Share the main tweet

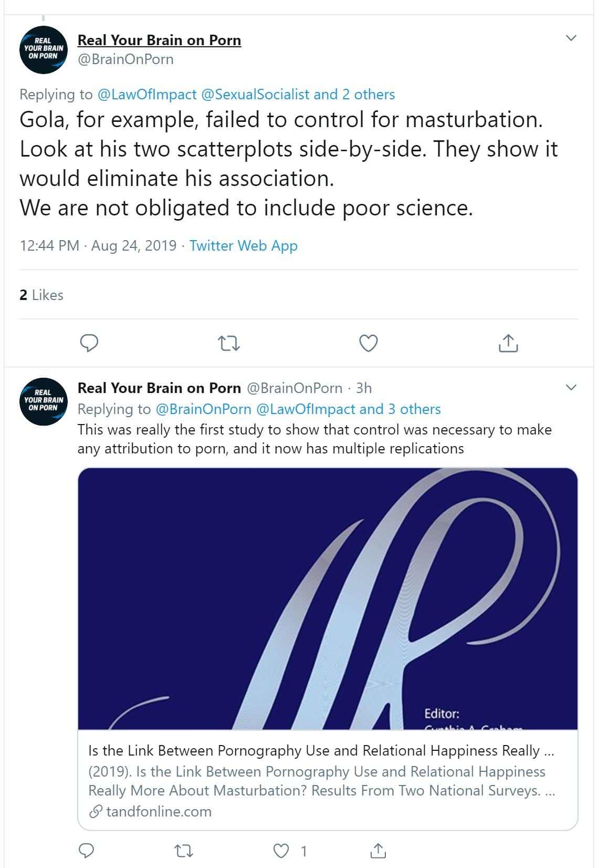click(x=508, y=343)
